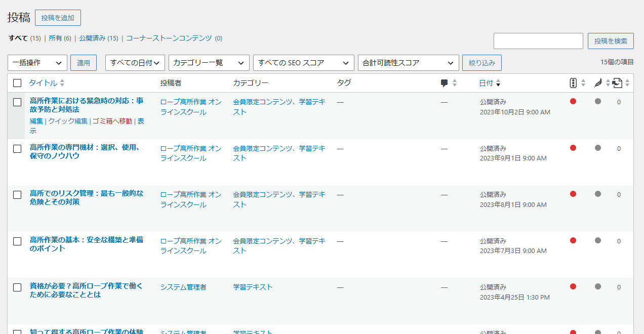Image resolution: width=644 pixels, height=334 pixels.
Task: Switch to the 公開済み filter tab
Action: pos(92,38)
